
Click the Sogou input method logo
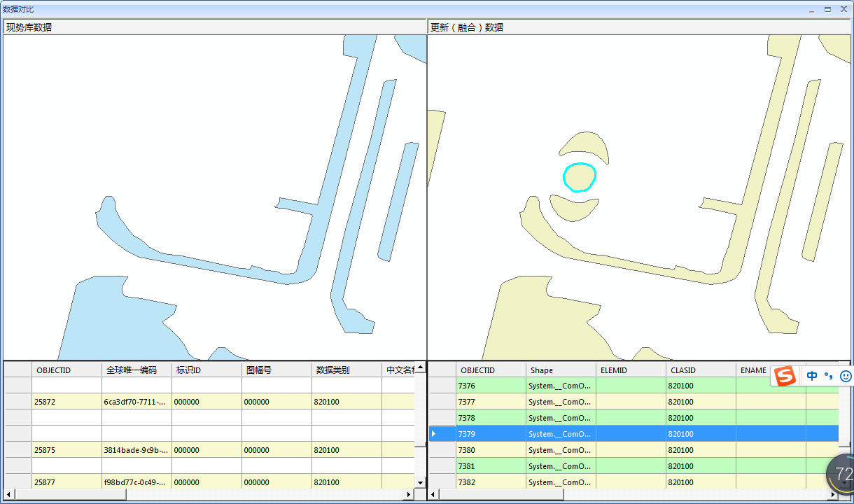(x=785, y=376)
